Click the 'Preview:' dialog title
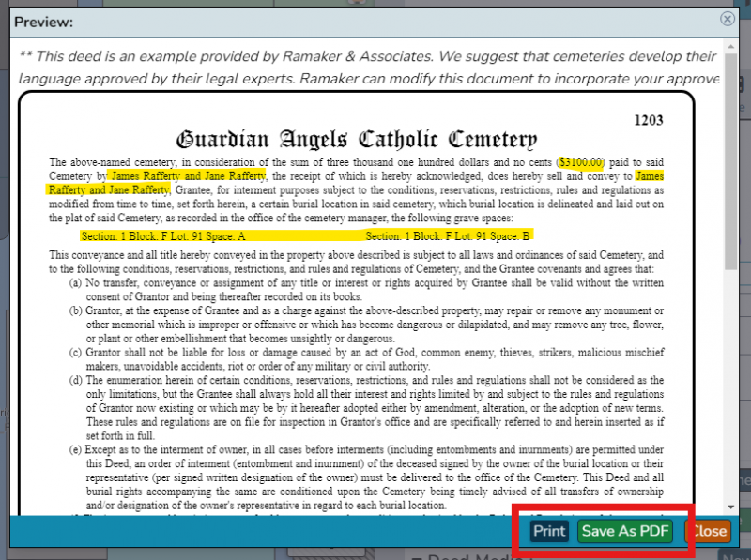Image resolution: width=751 pixels, height=560 pixels. (43, 22)
